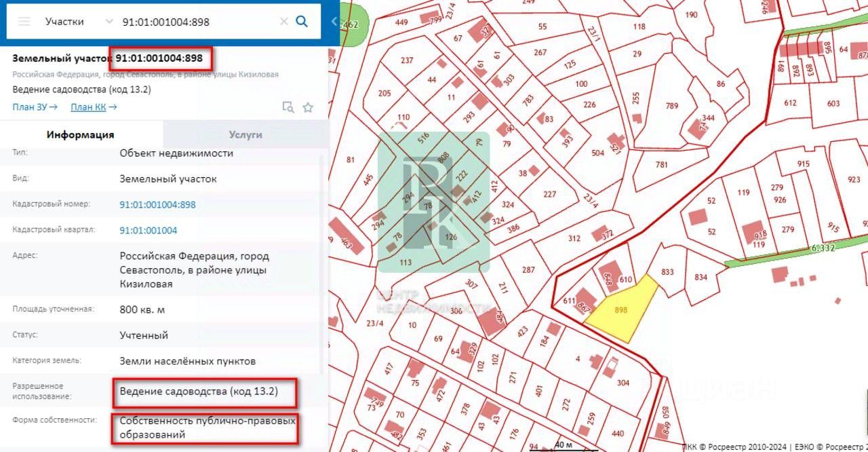Screen dimensions: 868x452
Task: Click the find-on-map document search icon
Action: (288, 107)
